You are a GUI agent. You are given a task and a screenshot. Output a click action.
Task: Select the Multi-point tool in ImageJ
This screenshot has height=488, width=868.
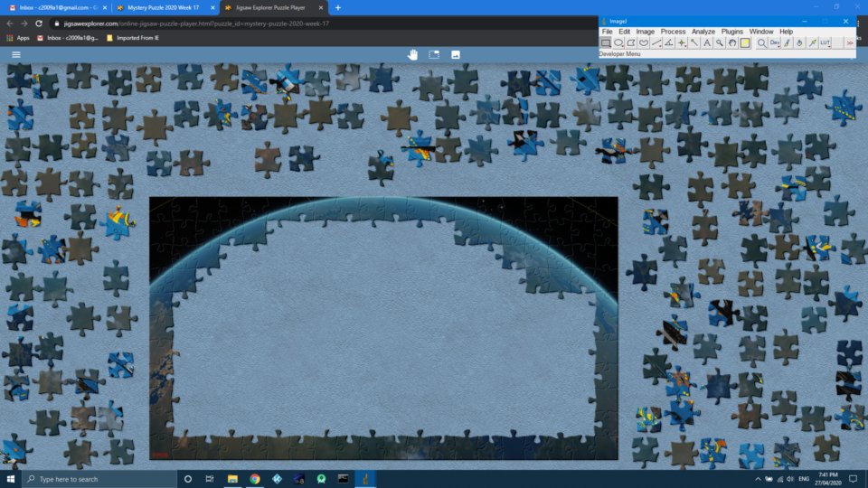pos(682,42)
